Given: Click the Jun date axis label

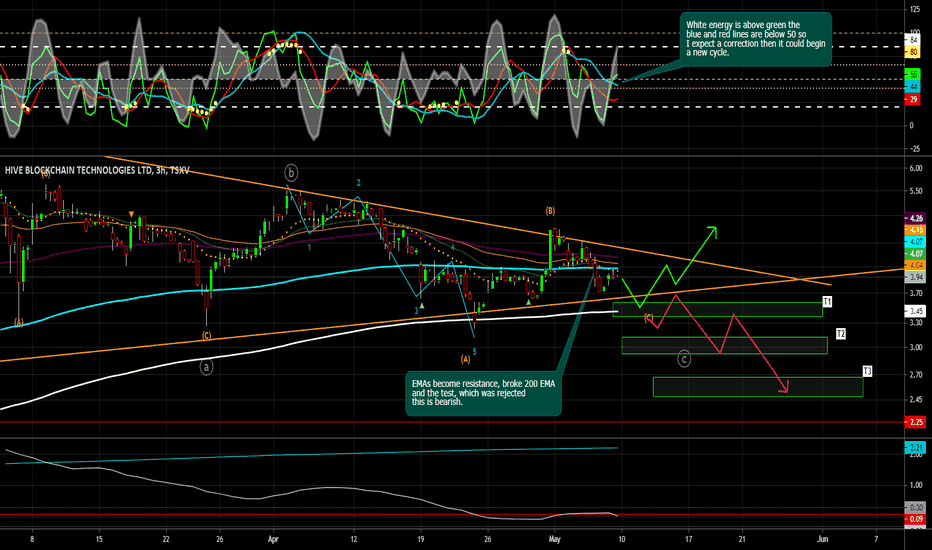Looking at the screenshot, I should (823, 539).
